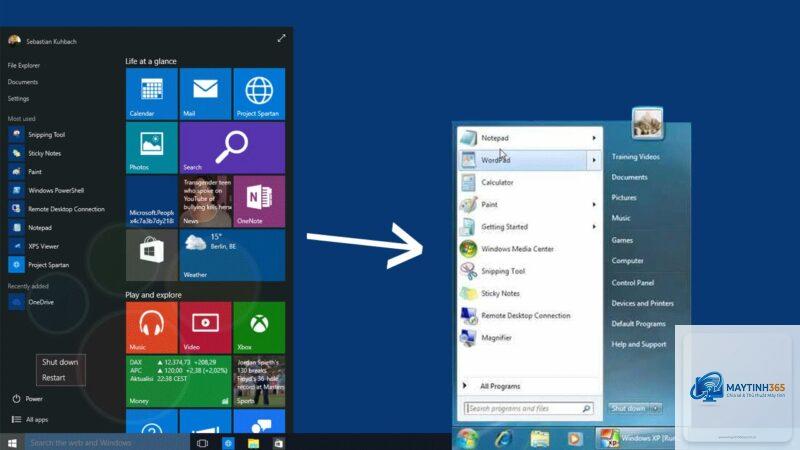Select Restart from Power popup
The image size is (800, 450).
[54, 378]
